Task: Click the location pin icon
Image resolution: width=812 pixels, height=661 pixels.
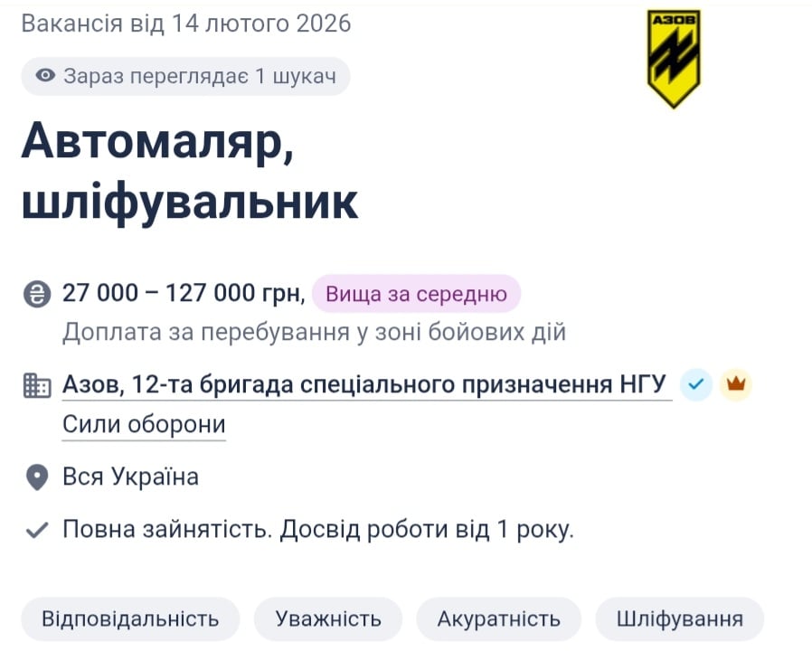Action: (x=35, y=477)
